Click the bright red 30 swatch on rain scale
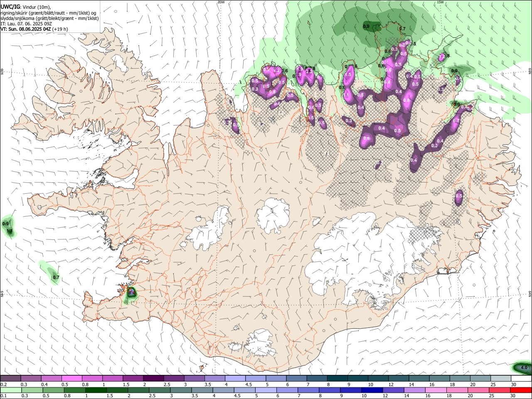 pyautogui.click(x=521, y=390)
